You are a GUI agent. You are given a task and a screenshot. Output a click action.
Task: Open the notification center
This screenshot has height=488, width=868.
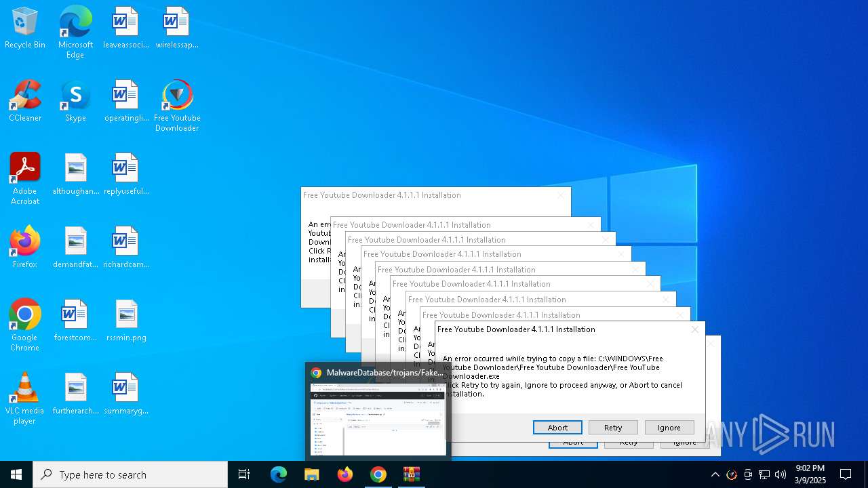846,474
